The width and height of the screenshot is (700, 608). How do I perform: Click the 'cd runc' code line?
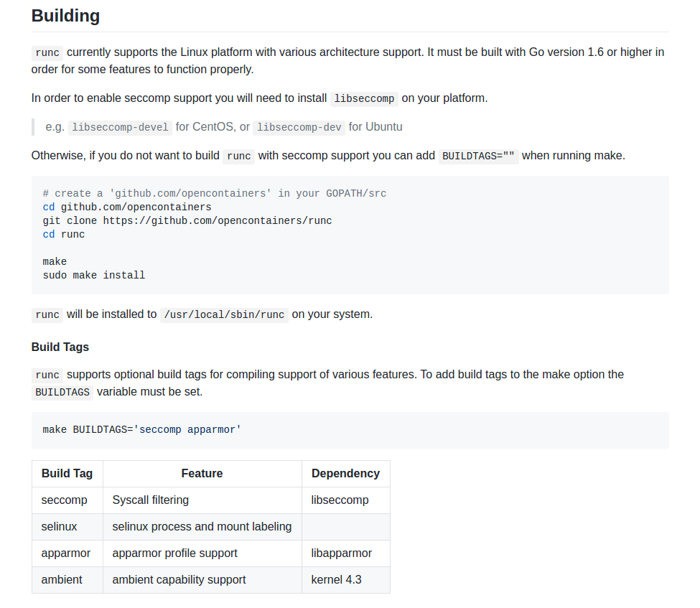pyautogui.click(x=64, y=234)
